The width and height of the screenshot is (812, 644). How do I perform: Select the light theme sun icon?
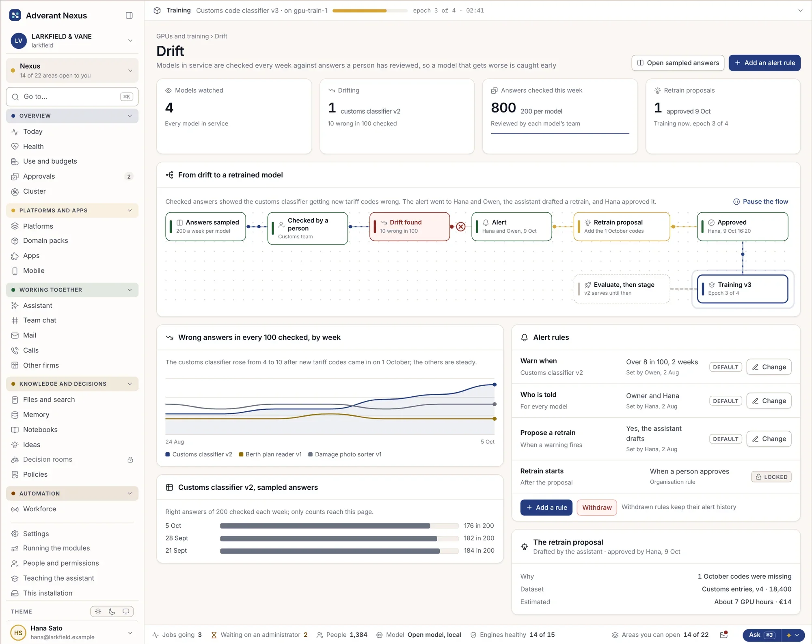coord(98,612)
